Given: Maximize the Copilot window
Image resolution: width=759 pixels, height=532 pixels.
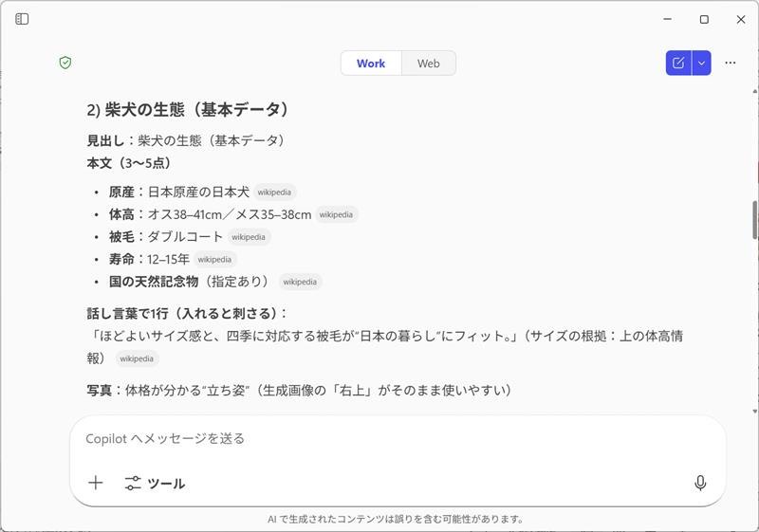Looking at the screenshot, I should [704, 19].
